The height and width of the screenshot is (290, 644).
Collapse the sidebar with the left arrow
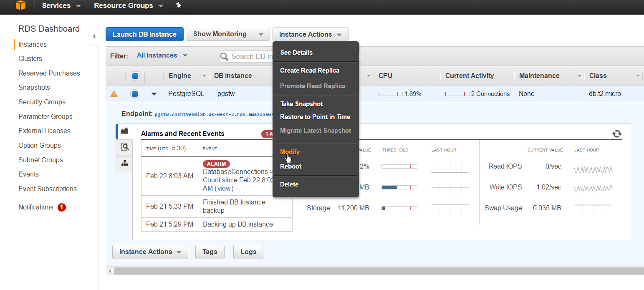(x=94, y=36)
